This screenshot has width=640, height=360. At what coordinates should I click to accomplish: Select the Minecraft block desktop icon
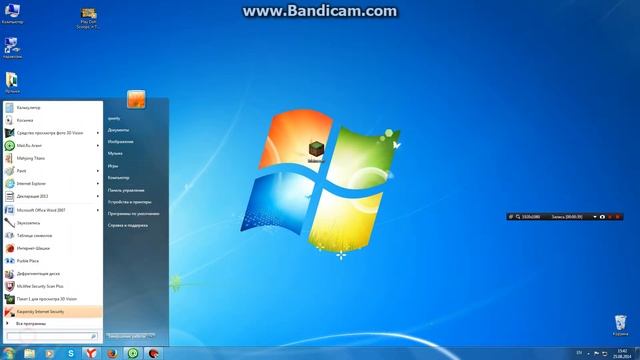point(316,151)
